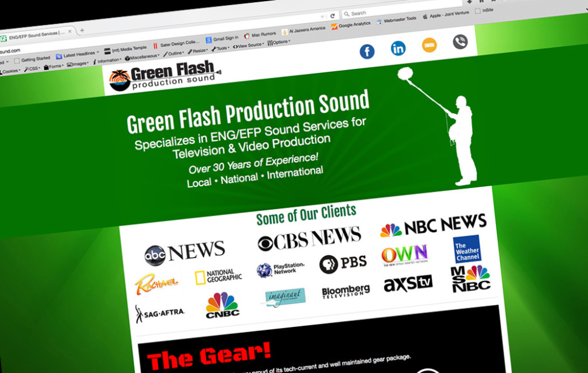
Task: Click the MSNBC client logo
Action: click(471, 278)
